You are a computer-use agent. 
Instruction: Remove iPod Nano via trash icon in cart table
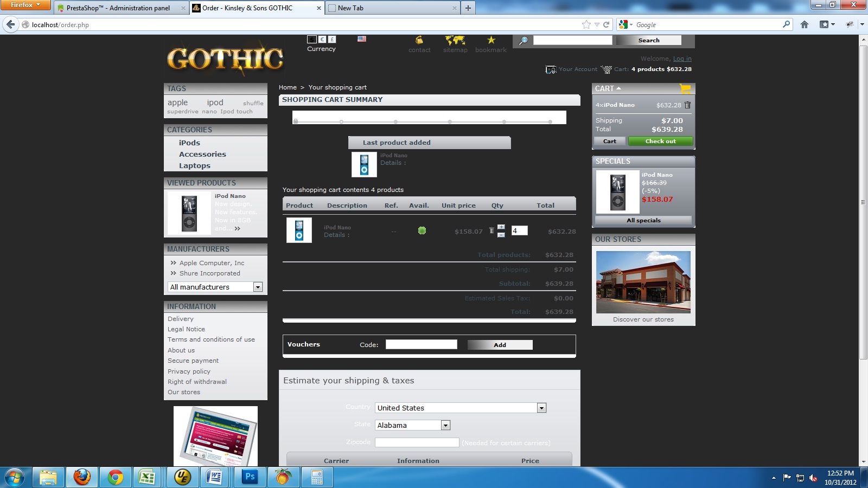[x=492, y=231]
